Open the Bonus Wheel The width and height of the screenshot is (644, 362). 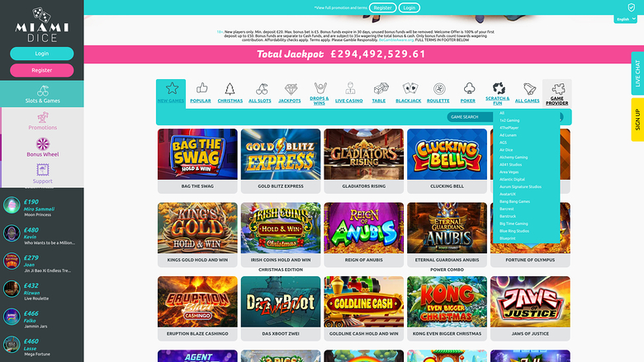tap(42, 148)
